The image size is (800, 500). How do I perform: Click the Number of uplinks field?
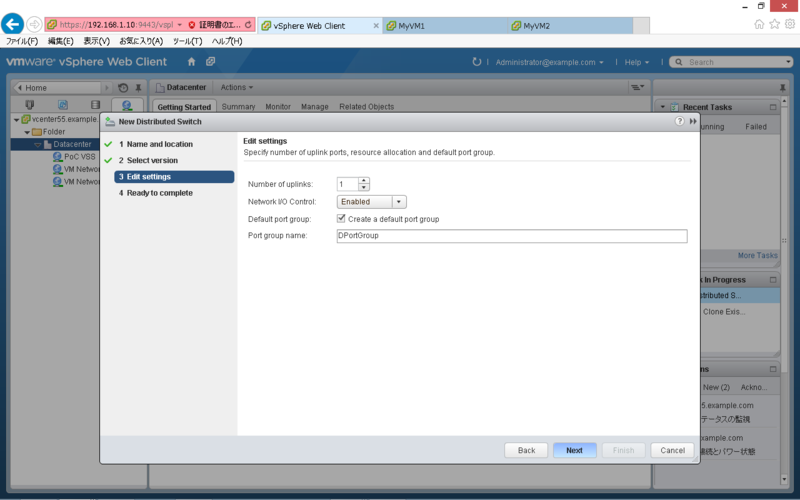point(347,184)
